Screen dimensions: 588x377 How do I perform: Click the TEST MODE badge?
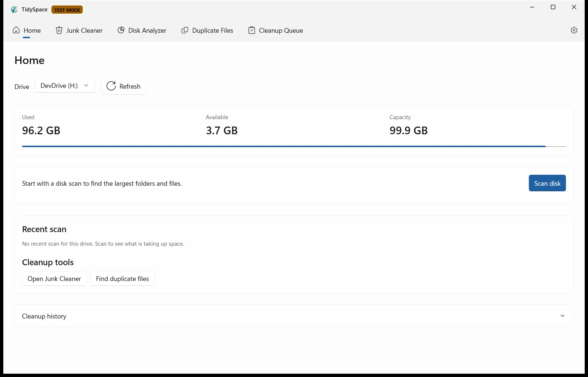[x=67, y=10]
